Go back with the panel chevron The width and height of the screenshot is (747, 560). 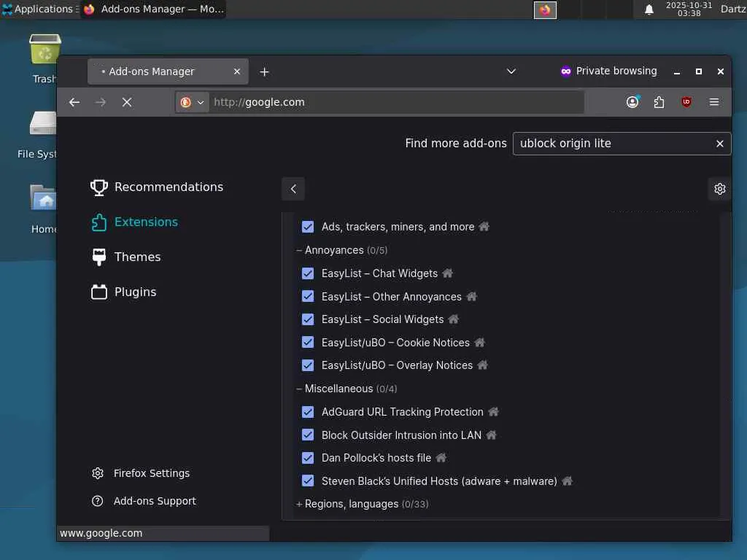coord(293,189)
